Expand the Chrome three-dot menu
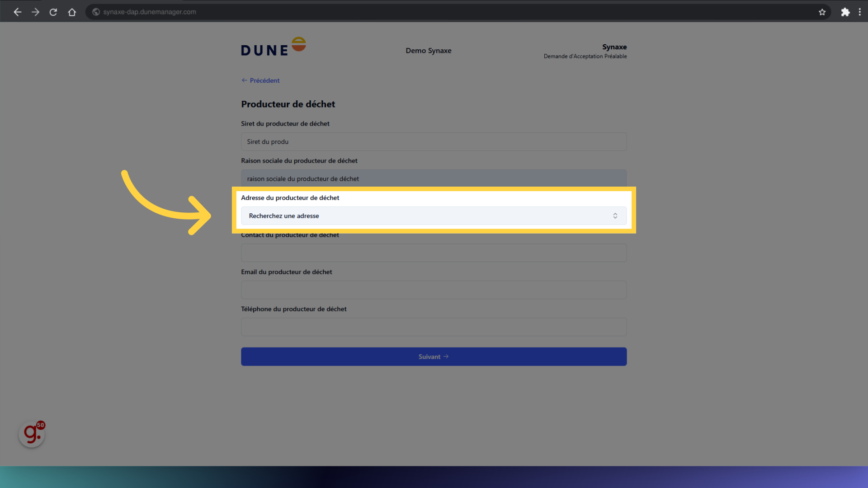The image size is (868, 488). 860,12
